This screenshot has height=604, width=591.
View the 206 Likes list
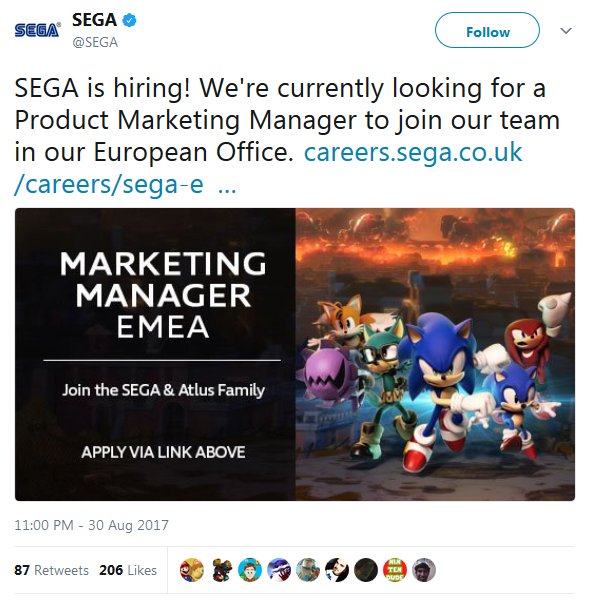128,570
